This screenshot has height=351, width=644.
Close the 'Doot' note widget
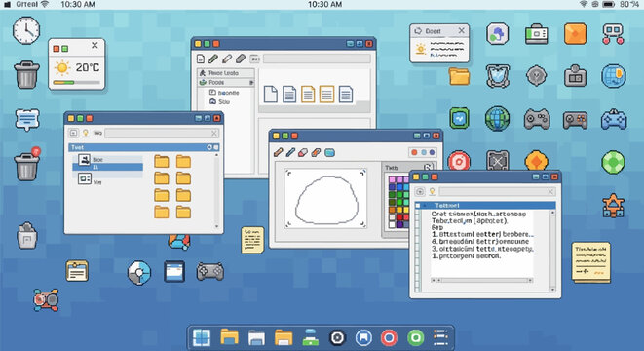point(461,31)
